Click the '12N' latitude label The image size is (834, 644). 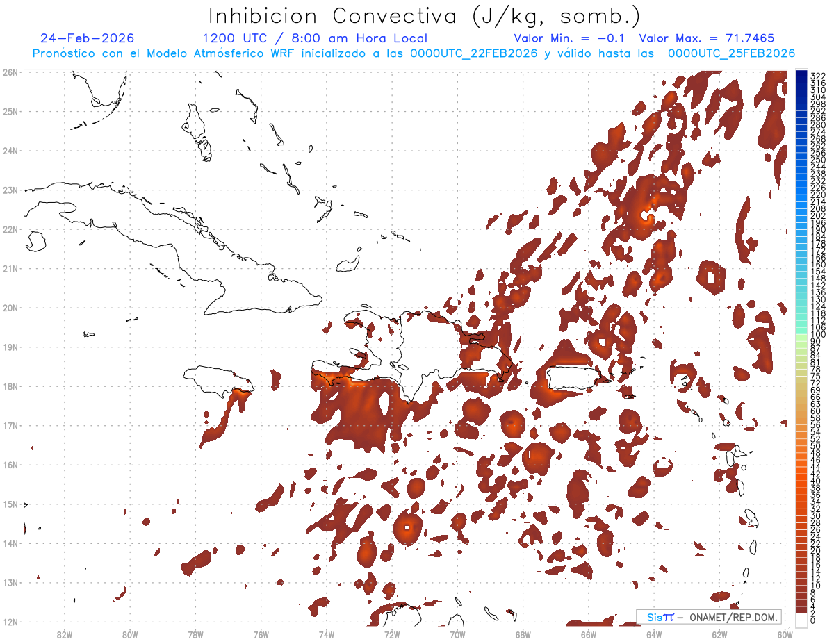click(x=10, y=622)
